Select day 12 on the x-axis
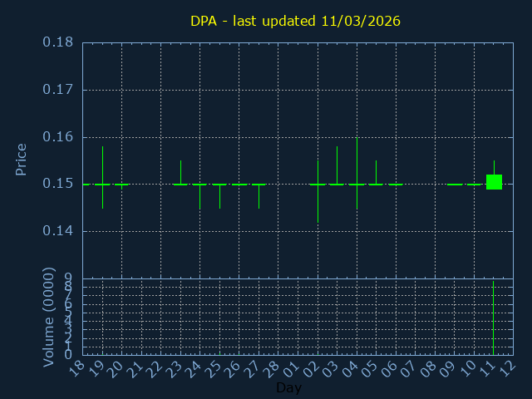This screenshot has width=532, height=399. click(x=508, y=369)
